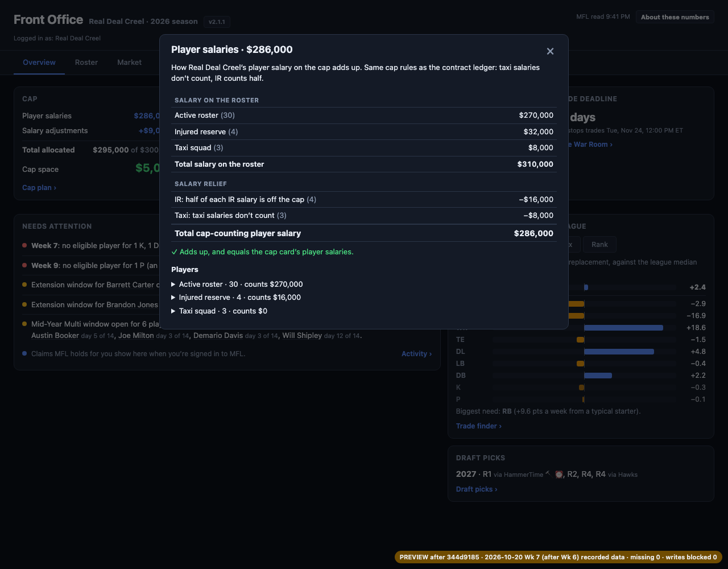The image size is (728, 569).
Task: Click the 'MFL read 9:41 PM' timestamp
Action: coord(603,17)
